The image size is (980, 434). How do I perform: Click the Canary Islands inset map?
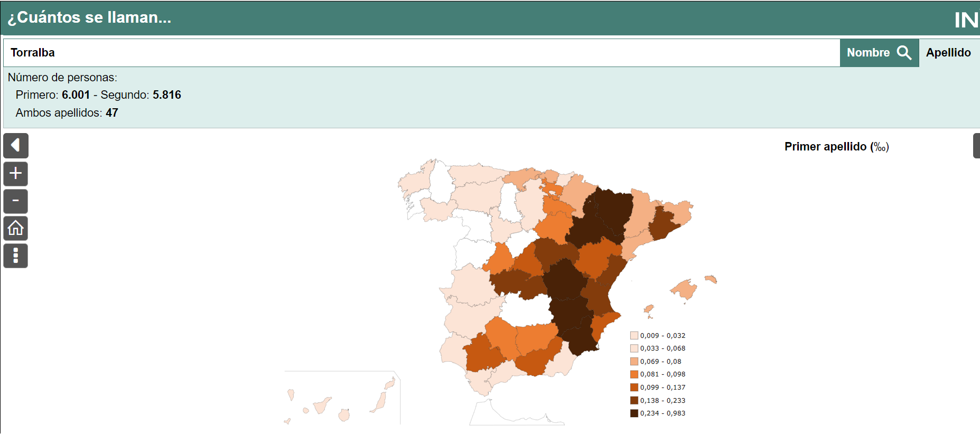(342, 398)
